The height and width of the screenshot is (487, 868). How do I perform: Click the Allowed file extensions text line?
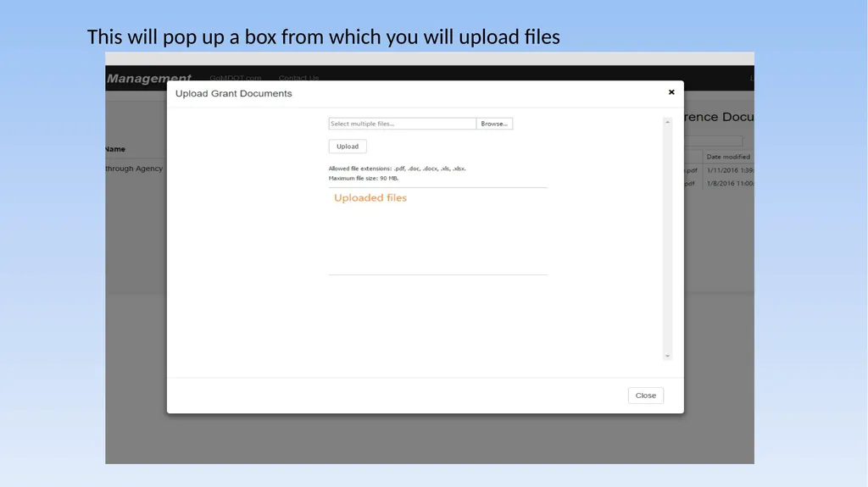(x=397, y=169)
